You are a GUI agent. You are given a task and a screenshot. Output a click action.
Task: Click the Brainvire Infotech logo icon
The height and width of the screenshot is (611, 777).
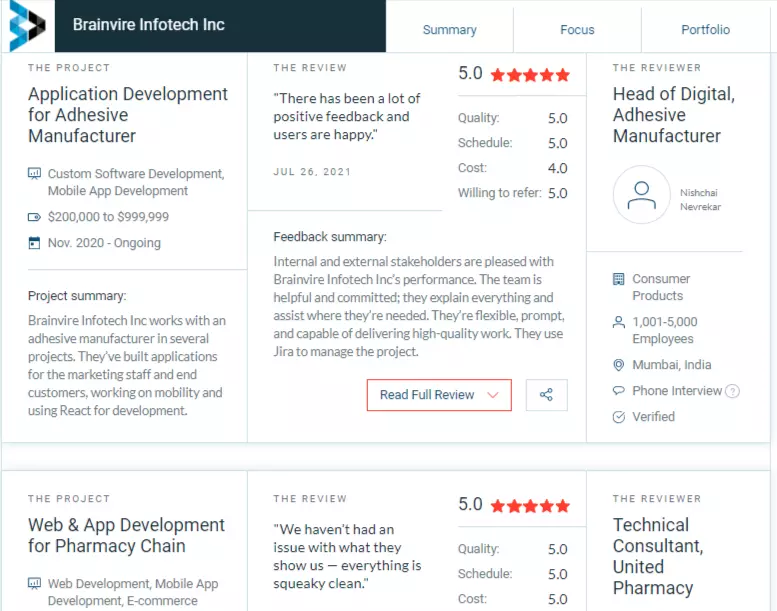27,25
